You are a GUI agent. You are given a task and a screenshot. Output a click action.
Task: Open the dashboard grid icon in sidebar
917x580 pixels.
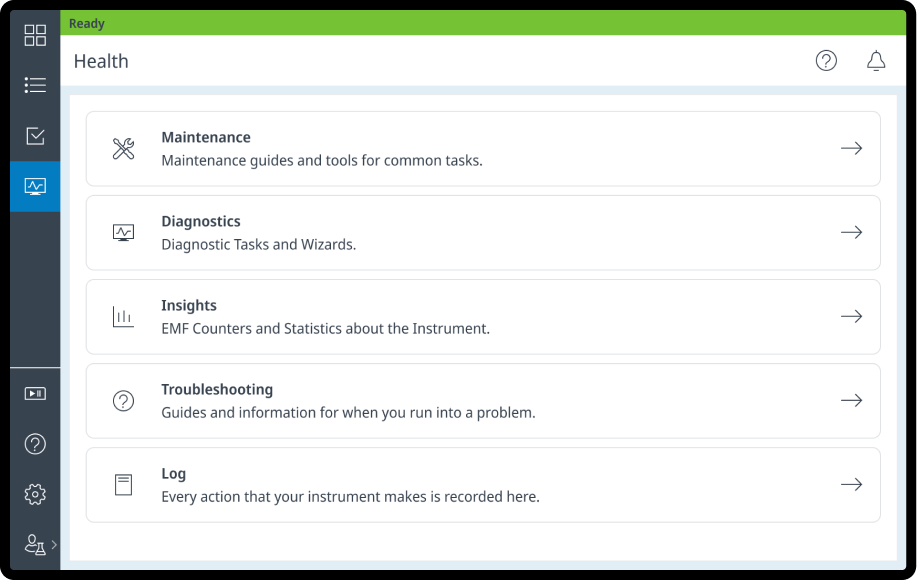click(x=35, y=36)
